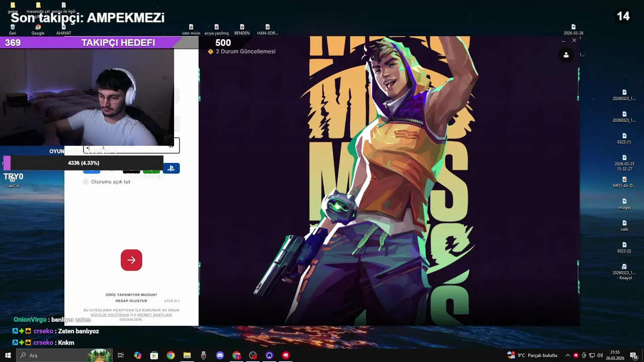Open 'GİRİŞ YAPAMIYOR MUSUN?' link
The height and width of the screenshot is (362, 644).
pos(131,295)
